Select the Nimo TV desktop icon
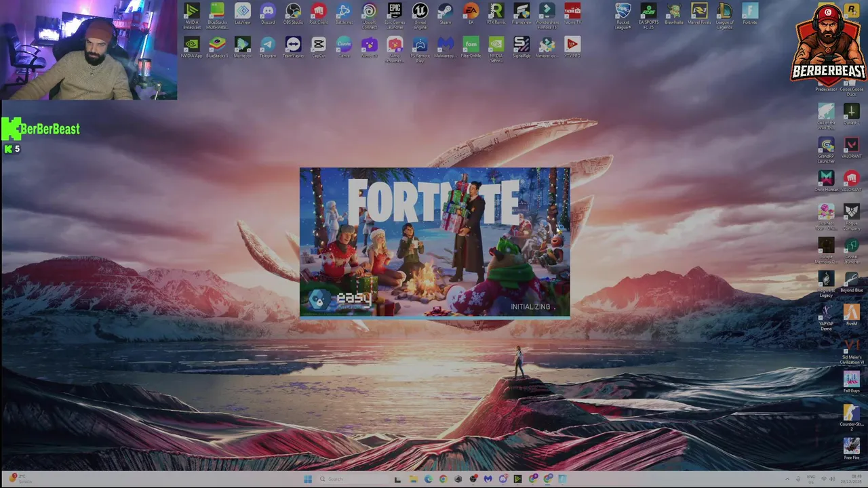This screenshot has width=868, height=488. [x=369, y=47]
